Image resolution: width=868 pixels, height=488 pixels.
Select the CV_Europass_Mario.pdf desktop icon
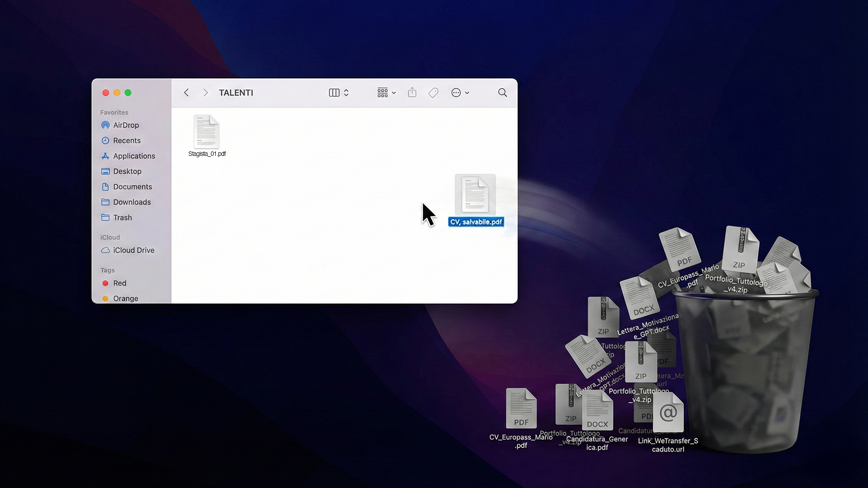pyautogui.click(x=521, y=408)
